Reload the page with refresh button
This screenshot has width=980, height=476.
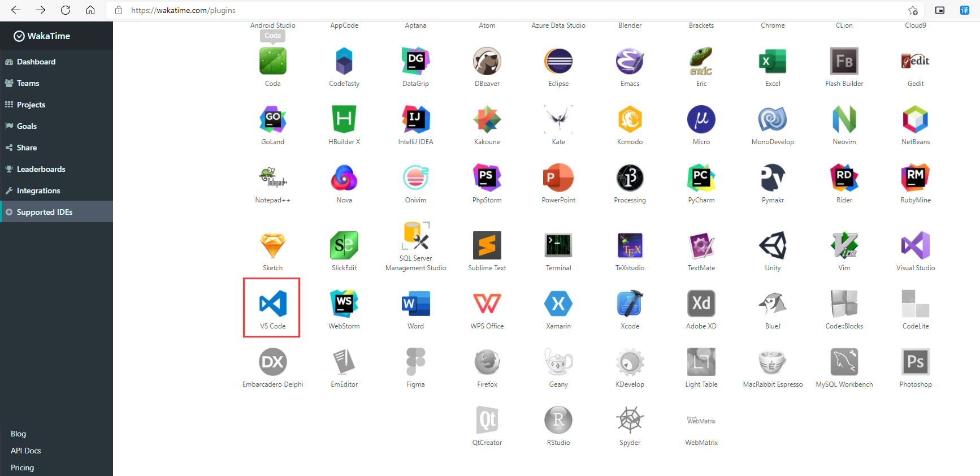66,10
